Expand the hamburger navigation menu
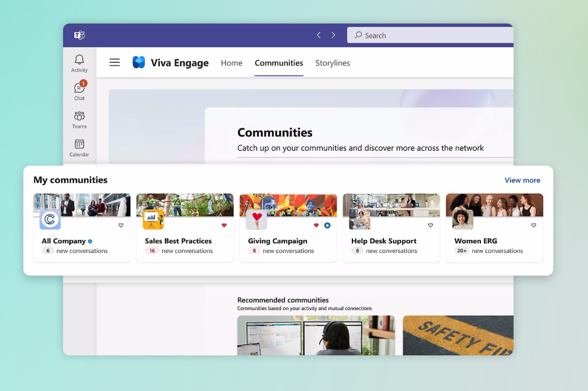Viewport: 588px width, 391px height. click(x=114, y=63)
